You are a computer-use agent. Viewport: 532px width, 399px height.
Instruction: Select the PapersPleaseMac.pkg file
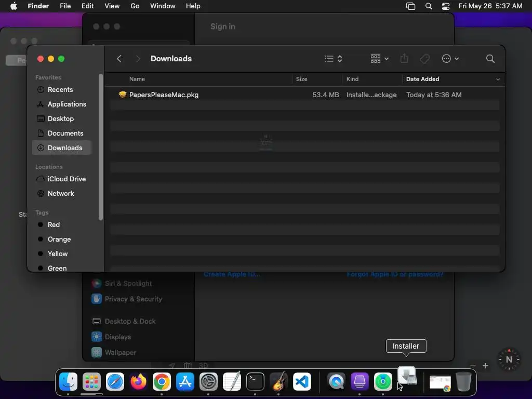304,95
